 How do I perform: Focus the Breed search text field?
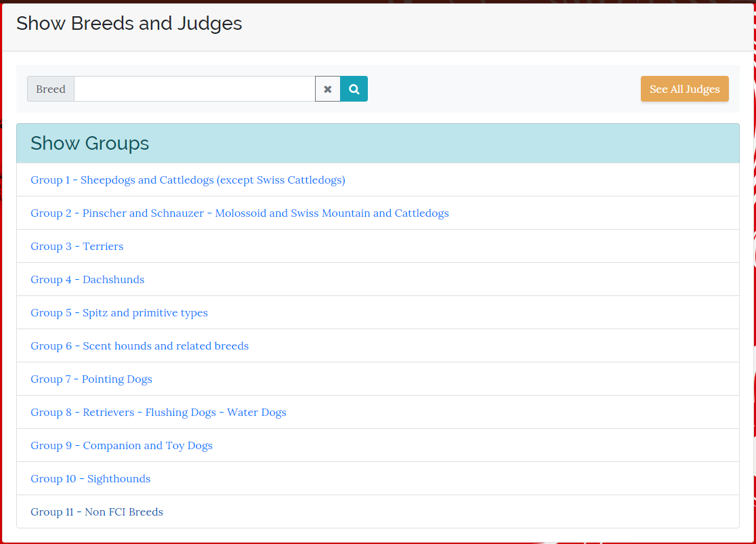click(x=194, y=89)
